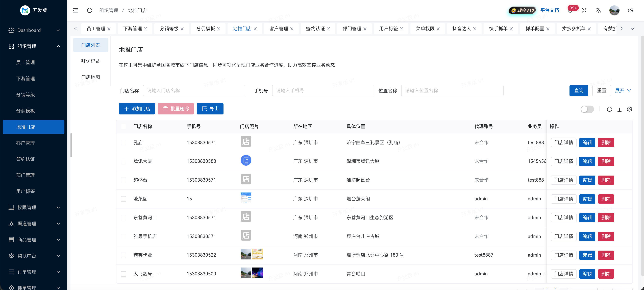Screen dimensions: 644x290
Task: Open the 拜访记录 side tab
Action: [x=90, y=61]
